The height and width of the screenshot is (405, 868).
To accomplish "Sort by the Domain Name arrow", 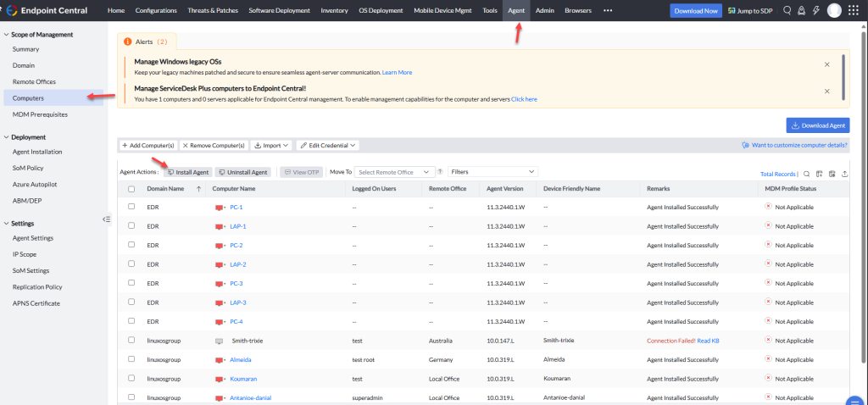I will [x=198, y=189].
